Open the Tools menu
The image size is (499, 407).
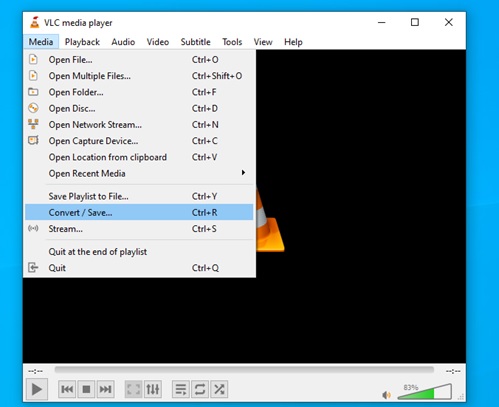click(x=232, y=42)
